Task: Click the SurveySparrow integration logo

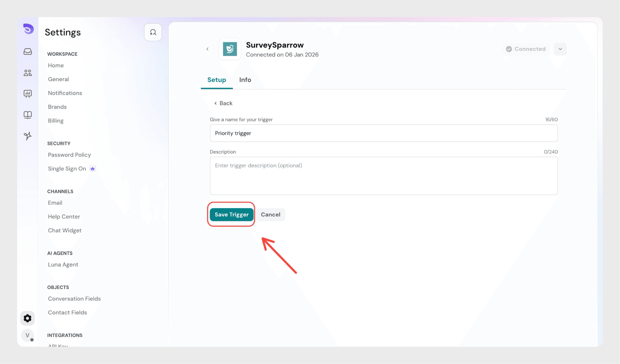Action: point(230,49)
